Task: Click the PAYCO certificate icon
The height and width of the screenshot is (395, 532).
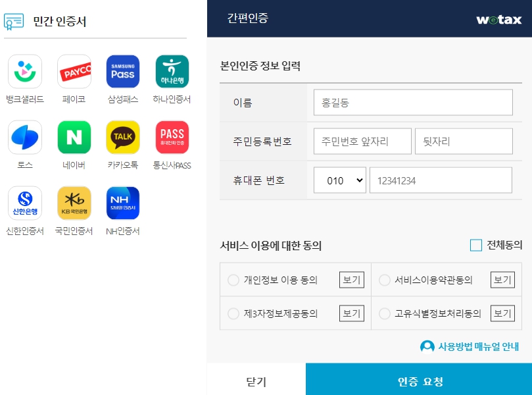Action: 74,71
